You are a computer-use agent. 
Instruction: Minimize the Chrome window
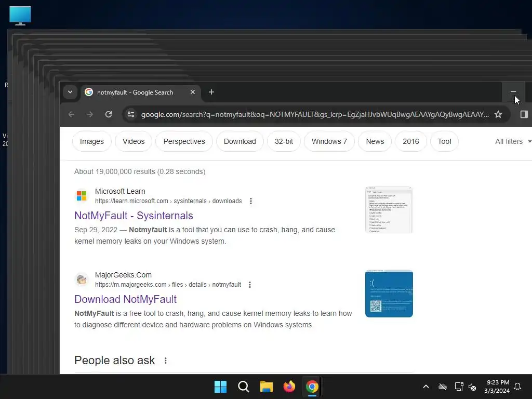(x=513, y=92)
